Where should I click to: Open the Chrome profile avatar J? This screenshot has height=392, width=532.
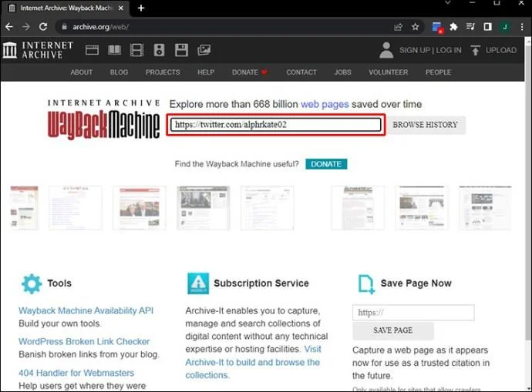[x=505, y=27]
